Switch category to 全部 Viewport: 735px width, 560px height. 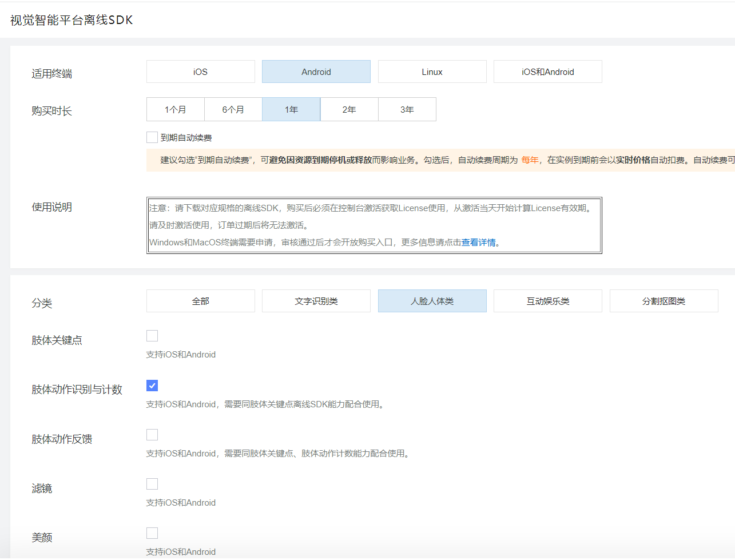tap(201, 301)
